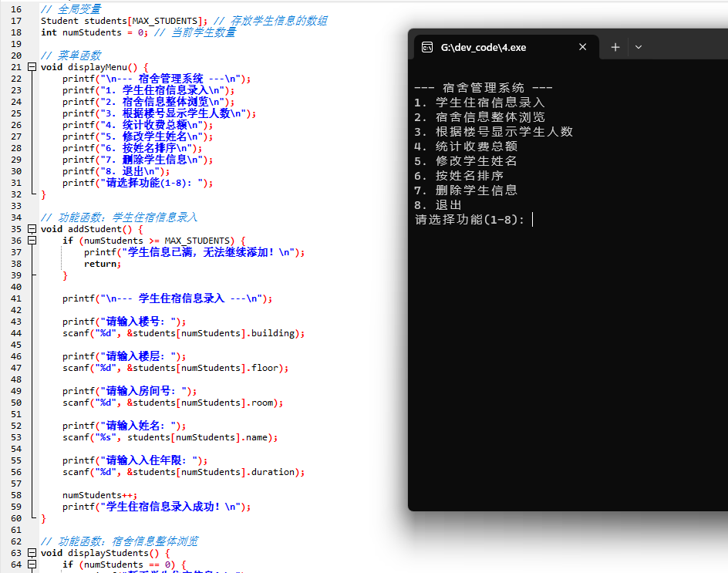Click terminal line 4. 统计收费总额
This screenshot has height=573, width=728.
(x=466, y=147)
